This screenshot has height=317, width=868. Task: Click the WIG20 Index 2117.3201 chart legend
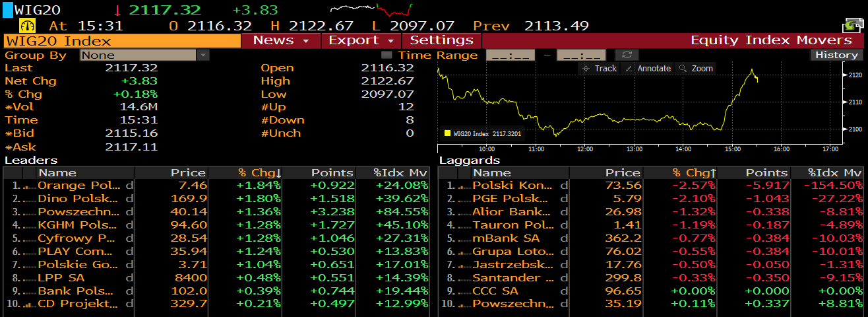482,133
